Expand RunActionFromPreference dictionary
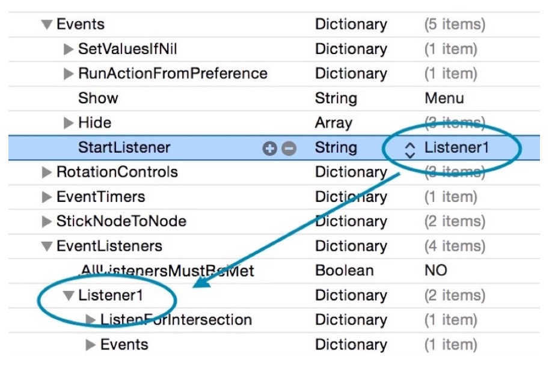Viewport: 552px width, 392px height. (68, 73)
